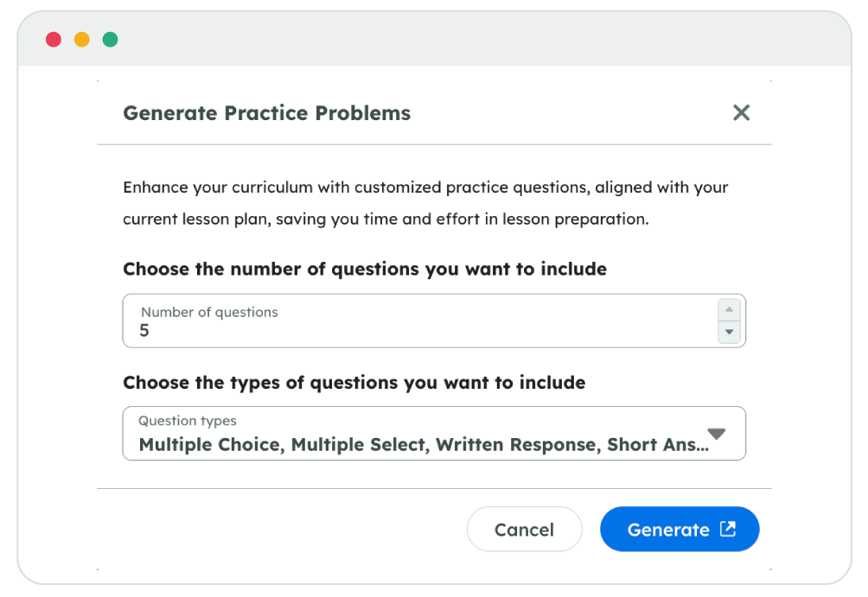Click the yellow minimize window dot
868x597 pixels.
pos(82,40)
